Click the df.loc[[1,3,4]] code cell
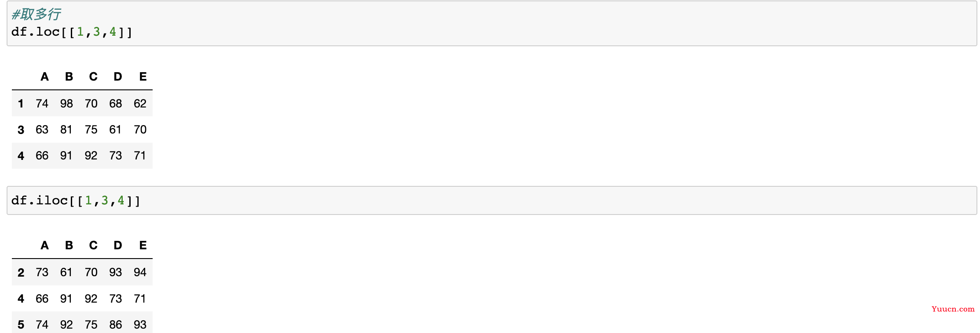The height and width of the screenshot is (333, 980). (492, 23)
